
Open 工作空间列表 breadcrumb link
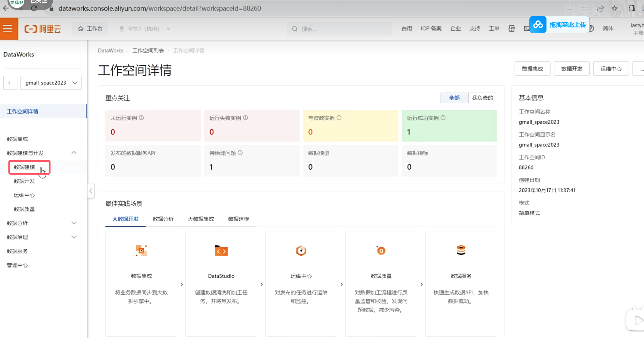148,51
